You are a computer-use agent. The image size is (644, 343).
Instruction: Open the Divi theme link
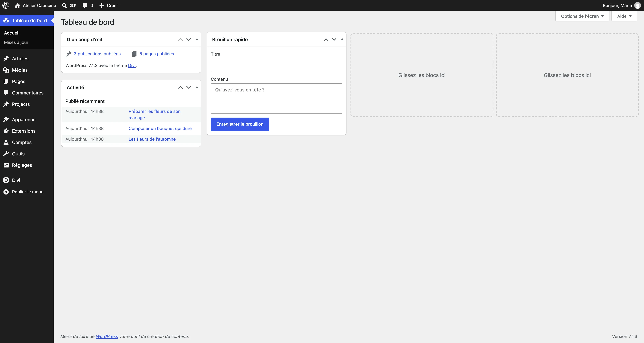click(x=132, y=65)
